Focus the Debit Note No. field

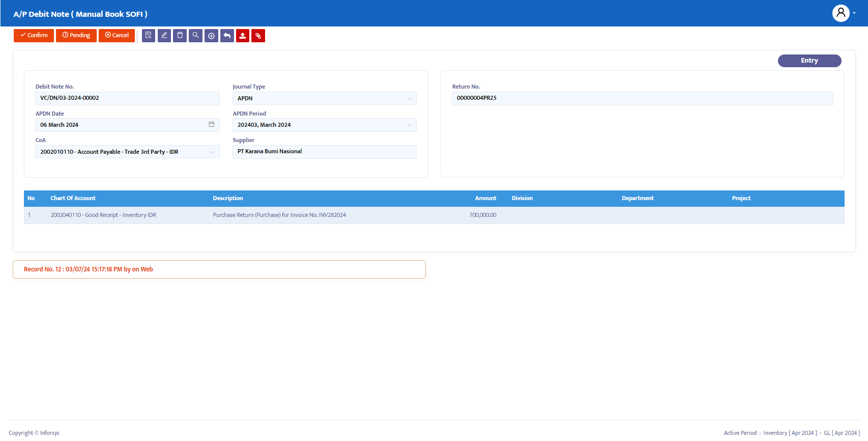point(127,98)
